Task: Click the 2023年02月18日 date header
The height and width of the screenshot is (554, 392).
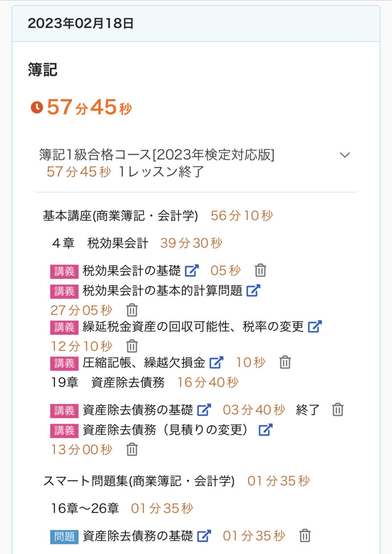Action: (x=81, y=24)
